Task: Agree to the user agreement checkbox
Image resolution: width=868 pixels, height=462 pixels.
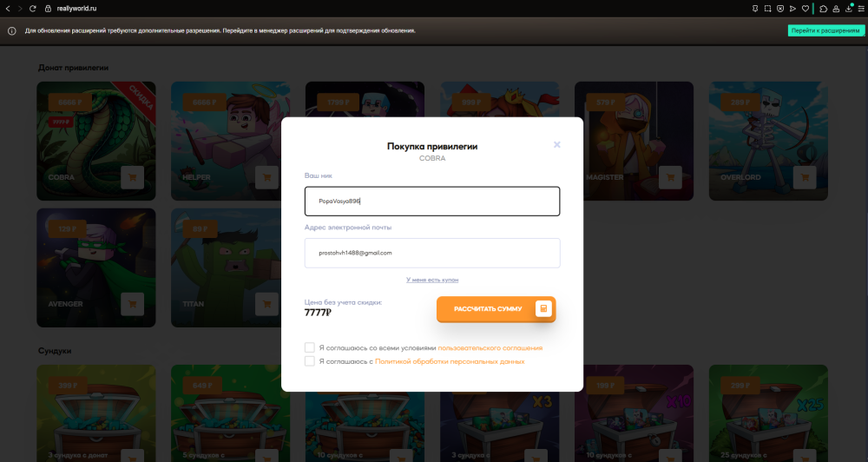Action: coord(310,347)
